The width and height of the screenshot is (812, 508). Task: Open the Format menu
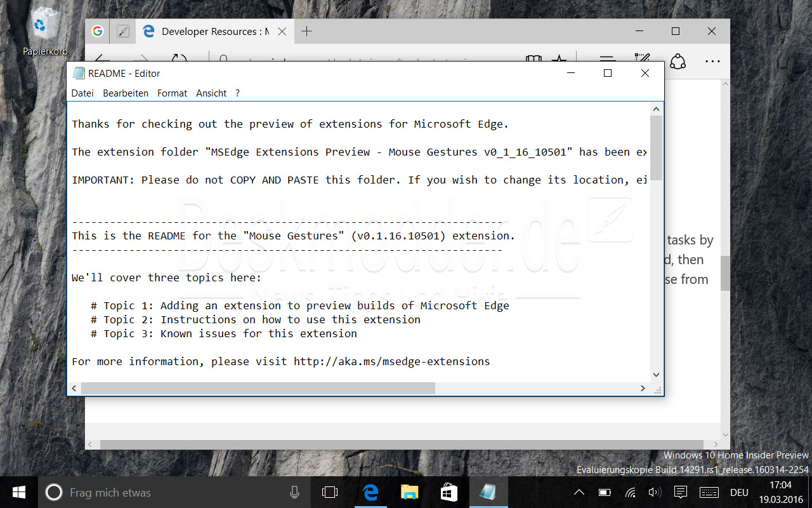pyautogui.click(x=172, y=93)
